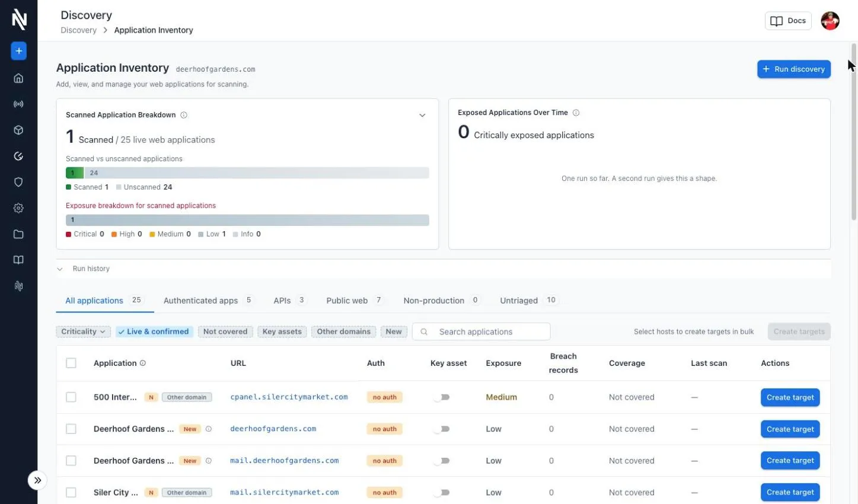
Task: Open the Public web tab
Action: [x=354, y=301]
